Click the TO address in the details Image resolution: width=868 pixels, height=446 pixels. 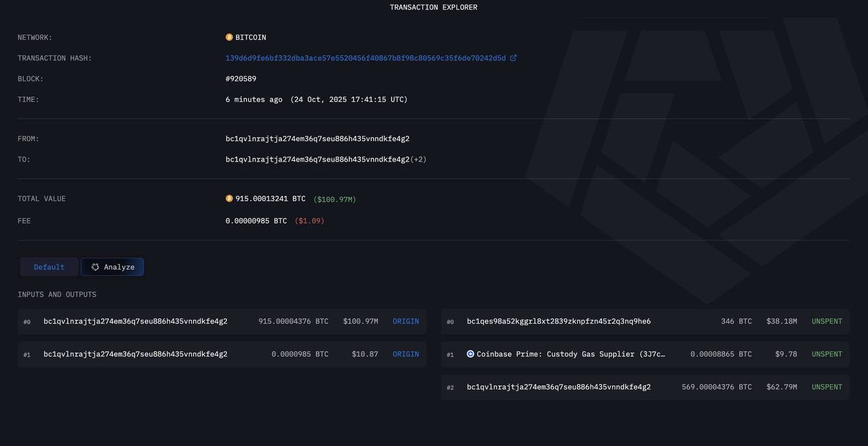tap(317, 160)
